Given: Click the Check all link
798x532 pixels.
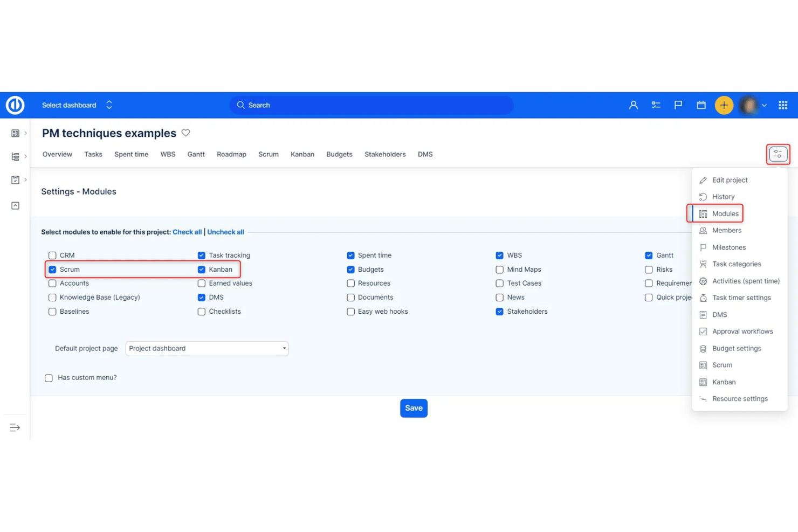Looking at the screenshot, I should 187,232.
